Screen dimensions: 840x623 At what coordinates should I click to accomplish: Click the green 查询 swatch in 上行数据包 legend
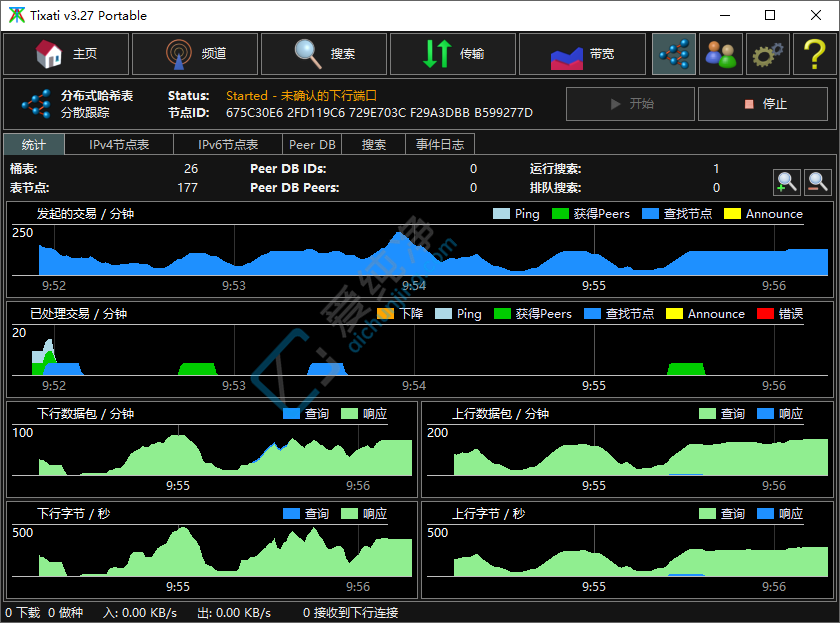point(707,414)
